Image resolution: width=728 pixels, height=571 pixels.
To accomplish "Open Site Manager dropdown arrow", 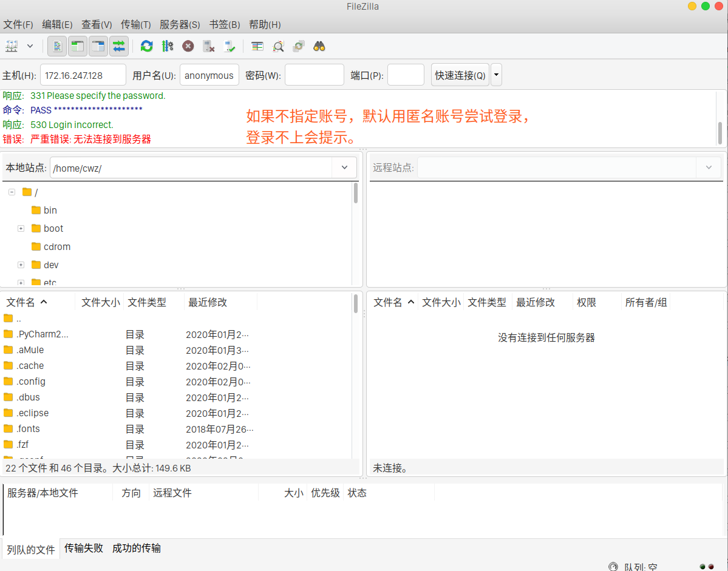I will tap(30, 46).
